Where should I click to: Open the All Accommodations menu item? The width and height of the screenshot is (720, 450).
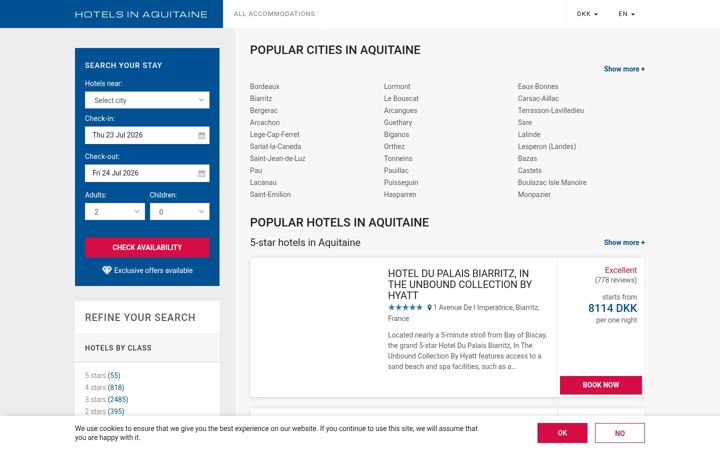pos(274,14)
